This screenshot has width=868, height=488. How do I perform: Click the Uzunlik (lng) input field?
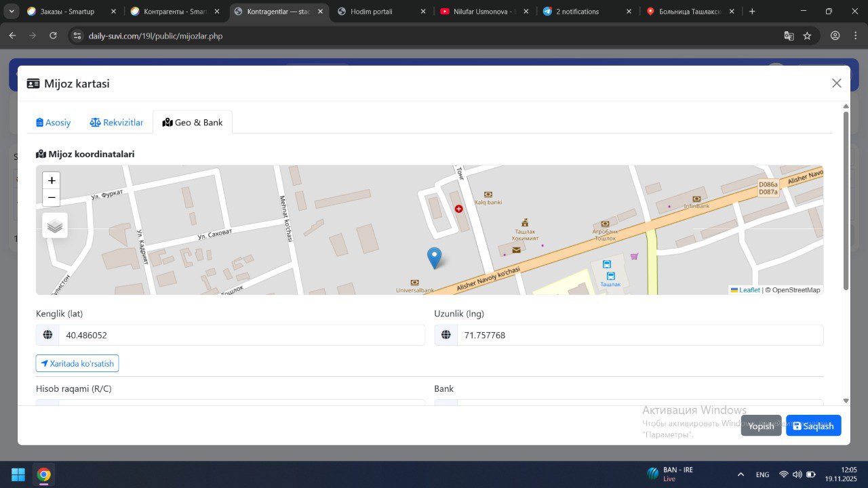coord(639,335)
